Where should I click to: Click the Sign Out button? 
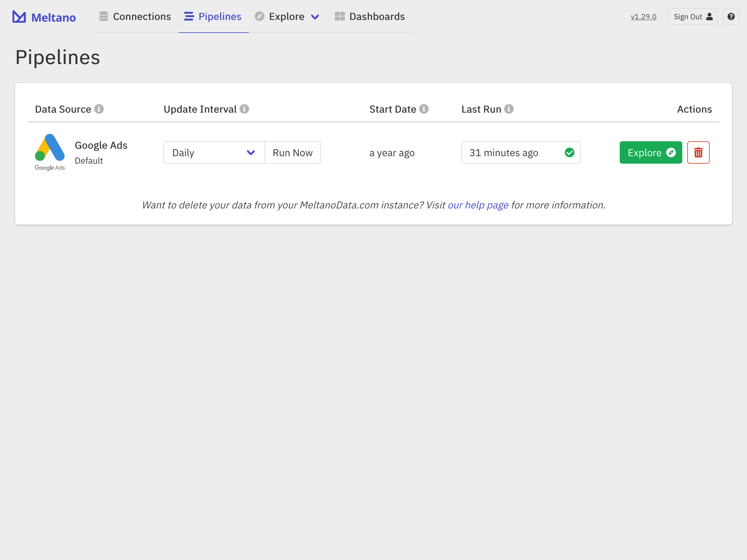(x=692, y=16)
